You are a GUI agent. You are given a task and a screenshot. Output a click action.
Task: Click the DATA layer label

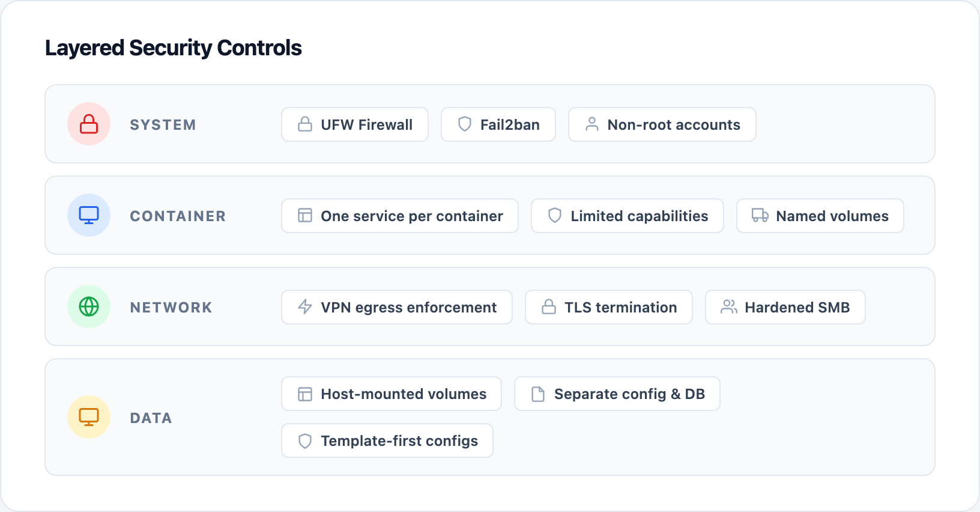[151, 418]
